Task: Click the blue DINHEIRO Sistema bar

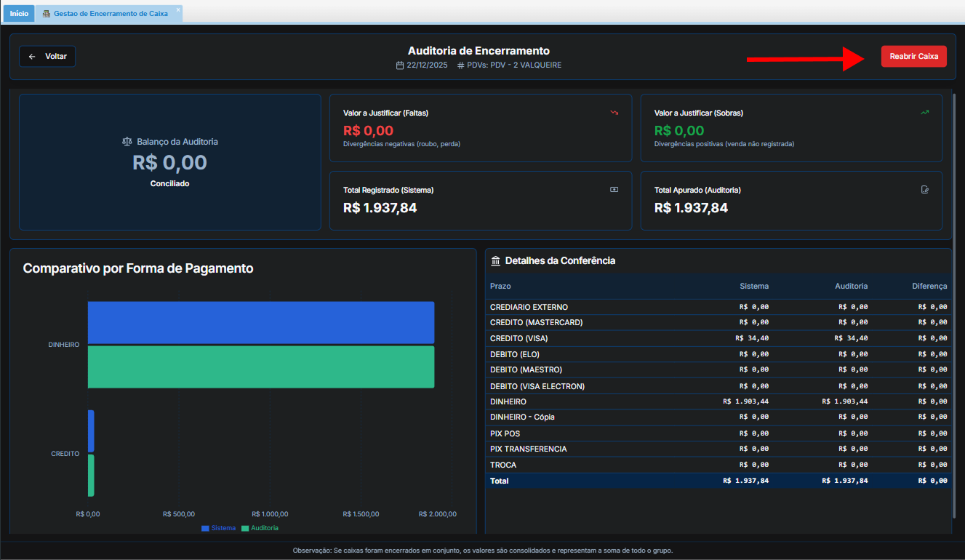Action: coord(260,322)
